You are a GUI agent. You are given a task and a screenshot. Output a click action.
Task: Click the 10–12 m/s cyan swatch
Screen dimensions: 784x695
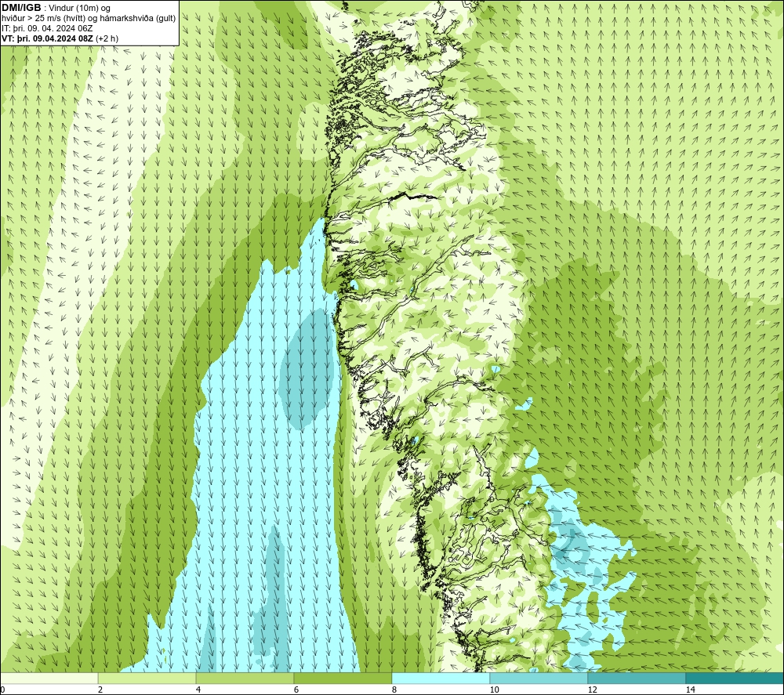coord(539,678)
